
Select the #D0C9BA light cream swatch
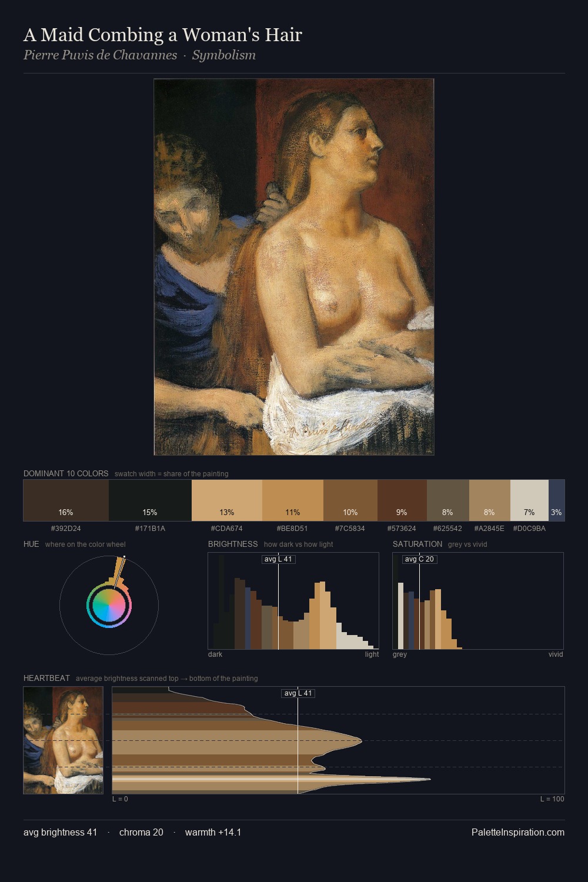point(529,500)
